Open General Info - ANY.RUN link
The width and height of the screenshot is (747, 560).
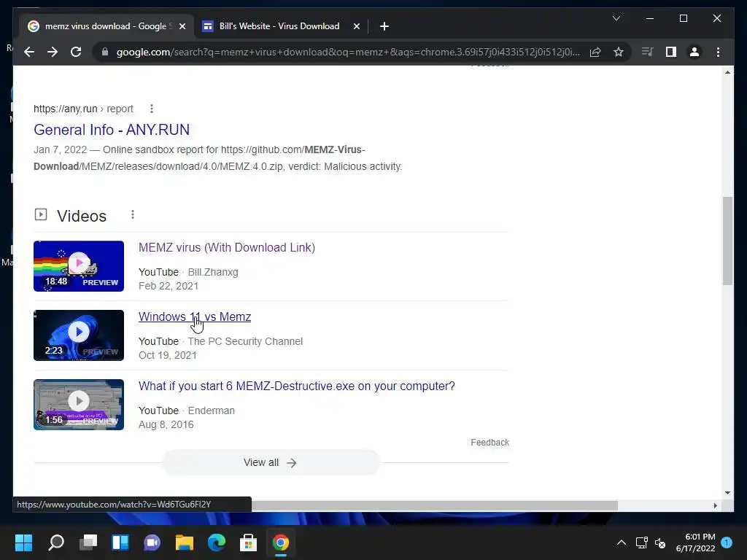point(112,130)
